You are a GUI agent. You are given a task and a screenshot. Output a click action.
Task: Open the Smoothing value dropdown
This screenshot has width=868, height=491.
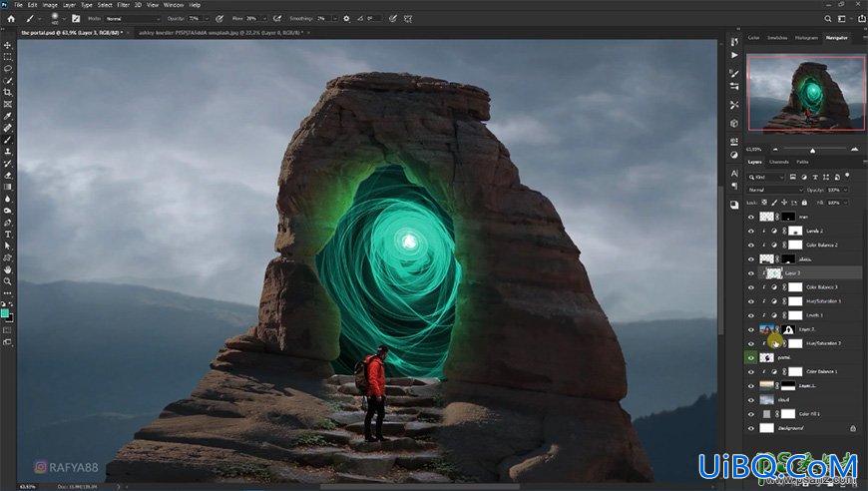point(335,18)
